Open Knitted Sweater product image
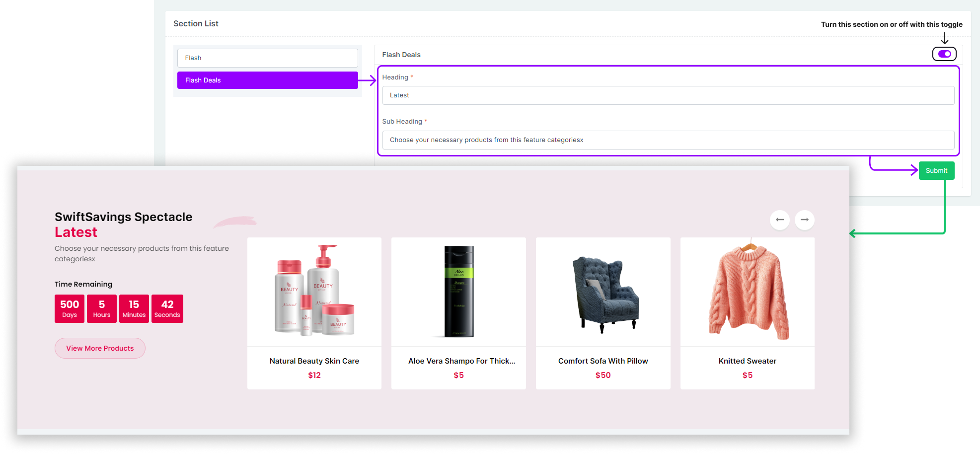980x454 pixels. pos(748,292)
